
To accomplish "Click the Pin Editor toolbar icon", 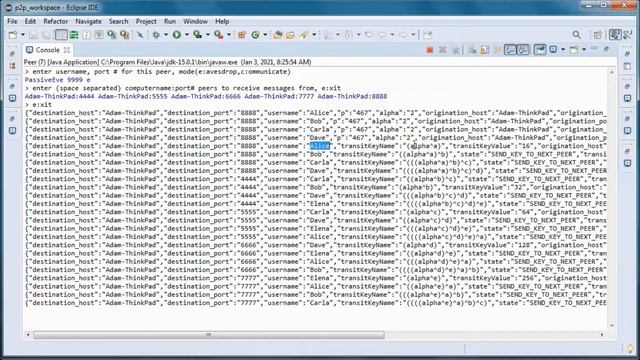I will [427, 35].
